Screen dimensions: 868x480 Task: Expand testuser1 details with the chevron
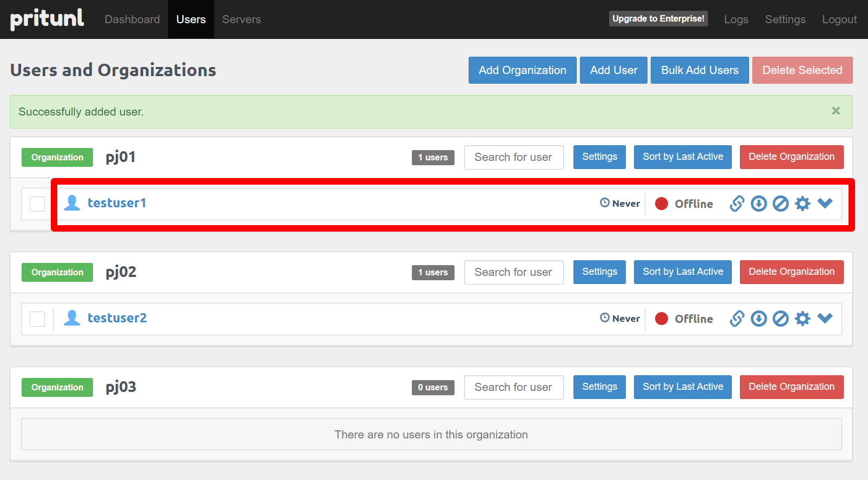click(x=825, y=203)
